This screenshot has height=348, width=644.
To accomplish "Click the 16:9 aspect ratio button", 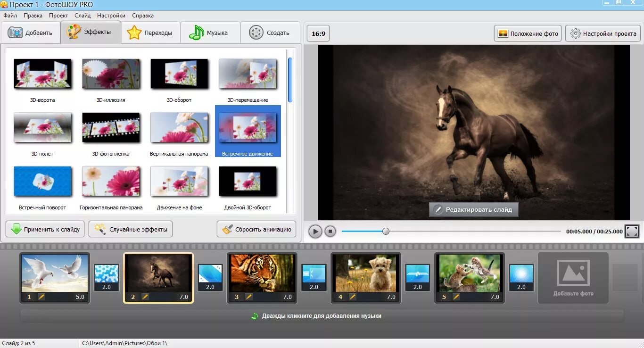I will [x=318, y=33].
